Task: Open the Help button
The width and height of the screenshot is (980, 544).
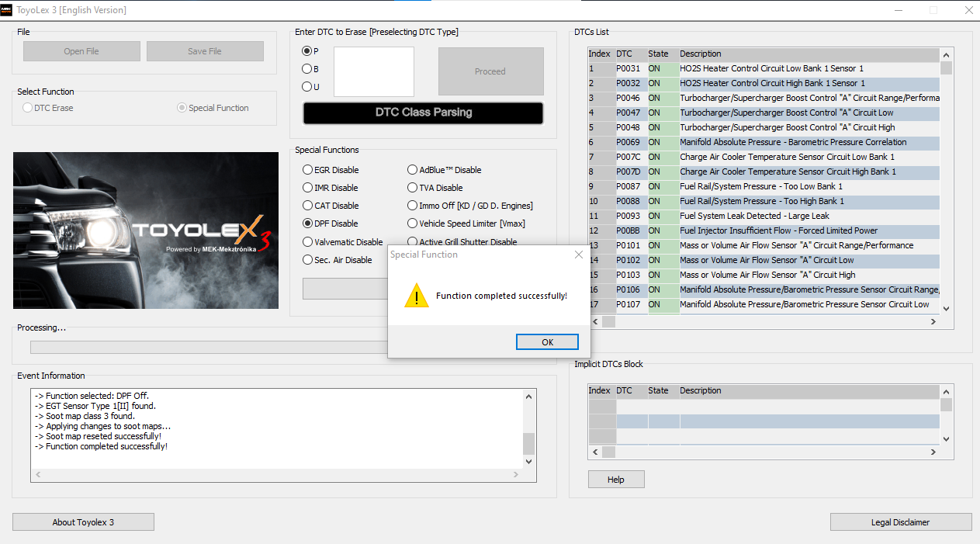Action: coord(616,480)
